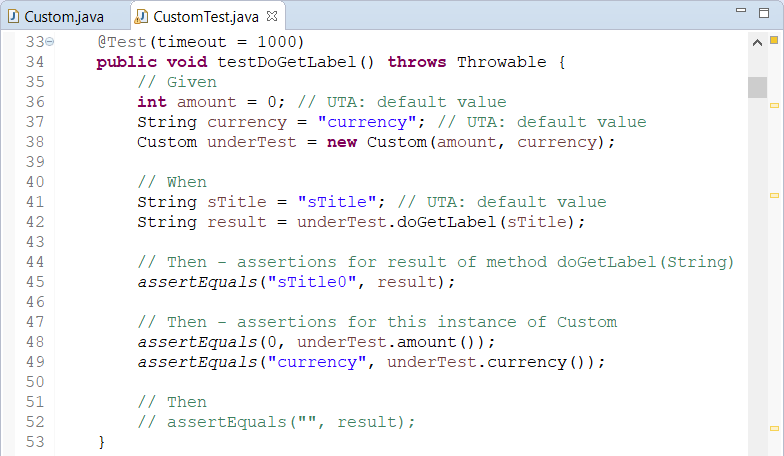
Task: Click the timeout value 1000
Action: pyautogui.click(x=276, y=42)
